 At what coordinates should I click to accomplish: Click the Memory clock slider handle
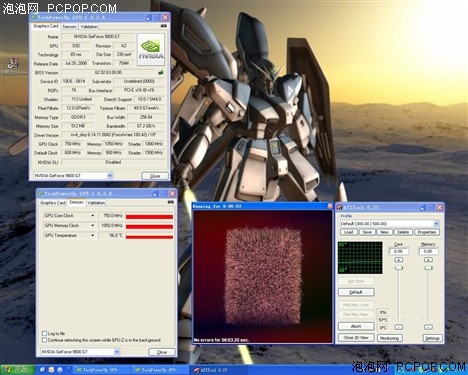pyautogui.click(x=428, y=268)
